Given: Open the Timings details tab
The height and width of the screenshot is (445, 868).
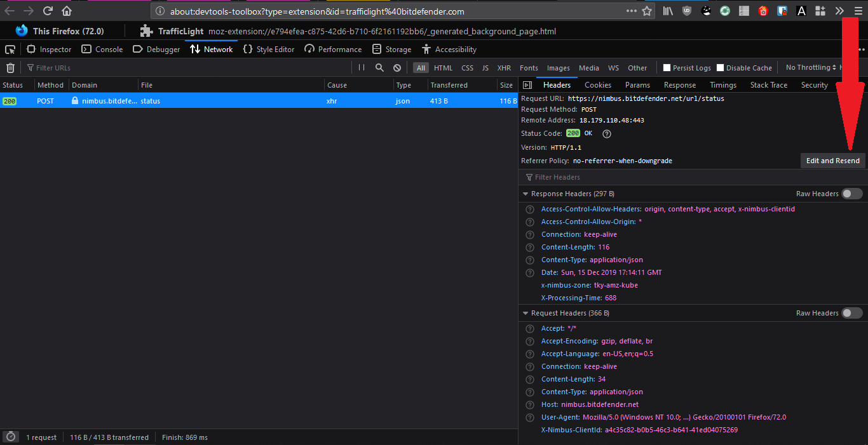Looking at the screenshot, I should [723, 85].
